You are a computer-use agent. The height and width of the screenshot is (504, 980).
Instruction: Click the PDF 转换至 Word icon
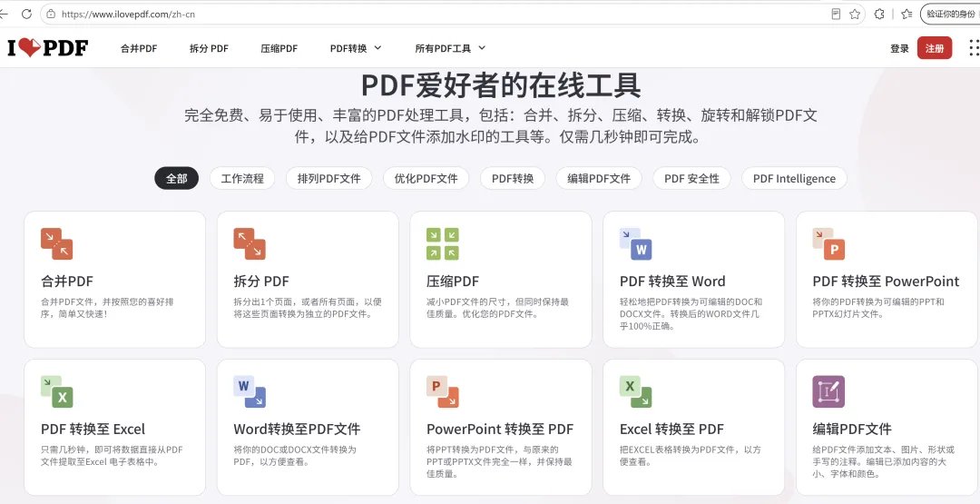pos(635,244)
